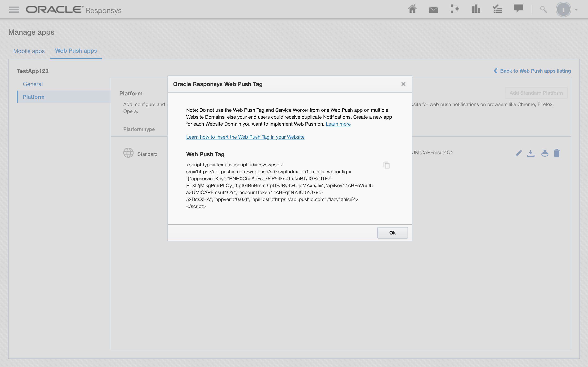
Task: View analytics via the bar chart icon
Action: pyautogui.click(x=476, y=9)
